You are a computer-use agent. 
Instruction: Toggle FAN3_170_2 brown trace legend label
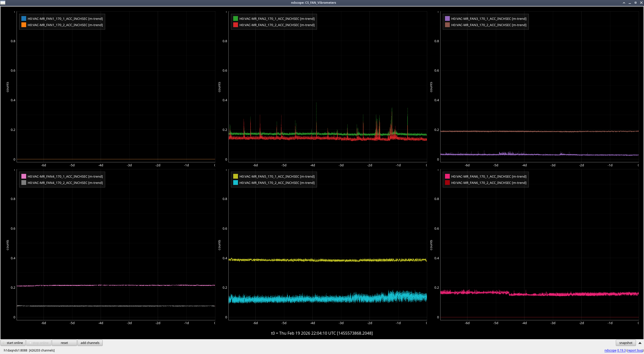(x=489, y=25)
